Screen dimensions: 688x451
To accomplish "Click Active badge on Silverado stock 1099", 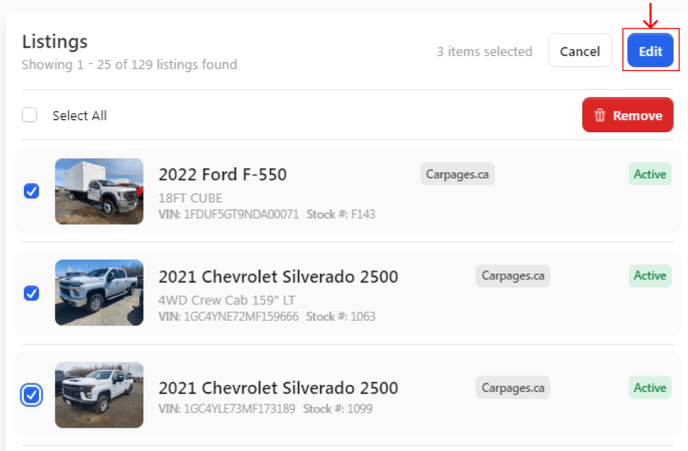I will (650, 387).
